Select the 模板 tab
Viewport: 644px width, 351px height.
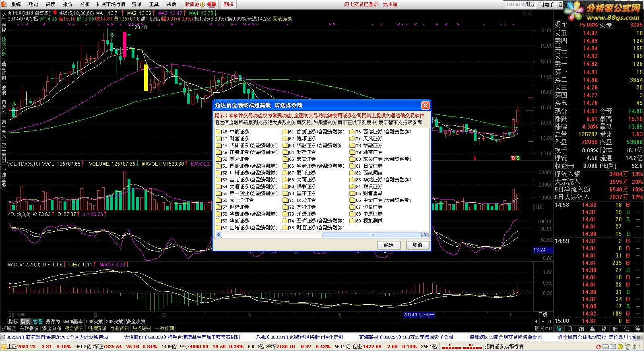[25, 322]
